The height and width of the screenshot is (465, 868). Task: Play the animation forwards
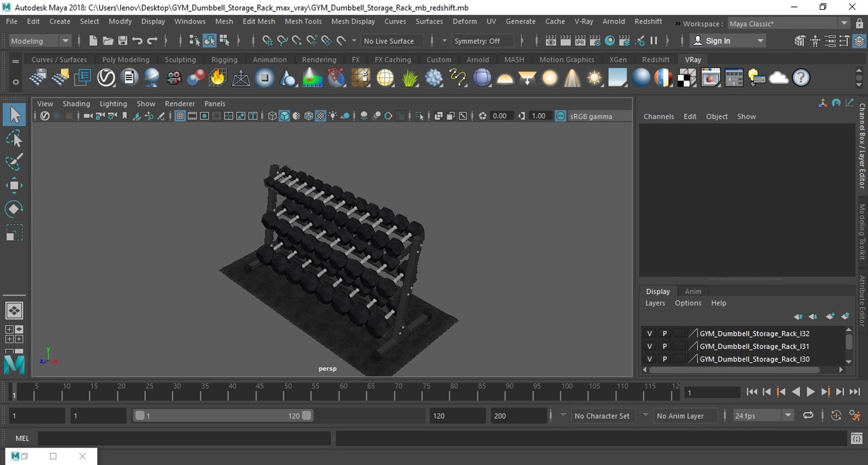point(811,392)
